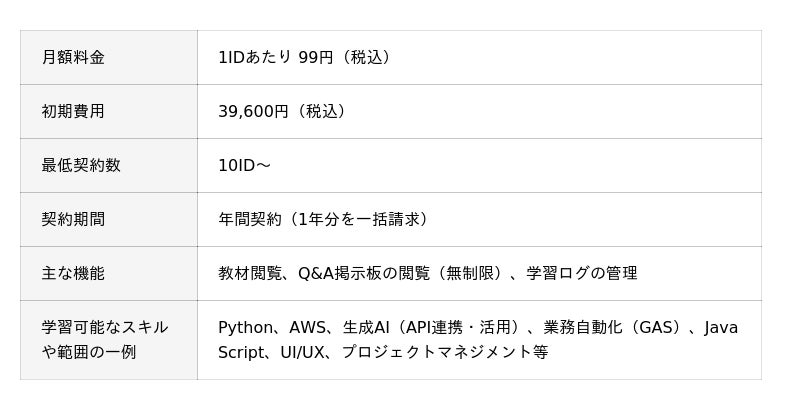
Task: Click the 契約期間 row header
Action: pyautogui.click(x=73, y=219)
